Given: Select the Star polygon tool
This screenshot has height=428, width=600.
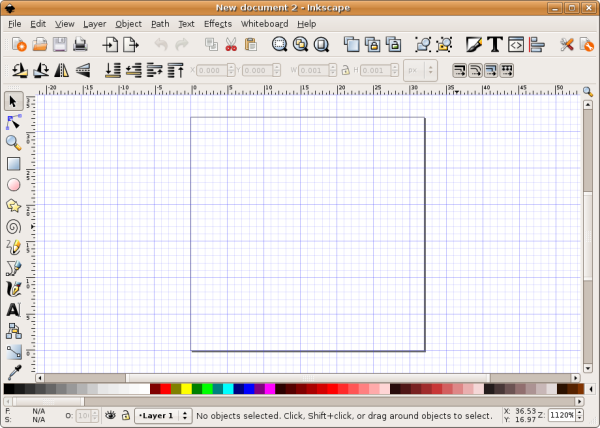Looking at the screenshot, I should click(13, 205).
